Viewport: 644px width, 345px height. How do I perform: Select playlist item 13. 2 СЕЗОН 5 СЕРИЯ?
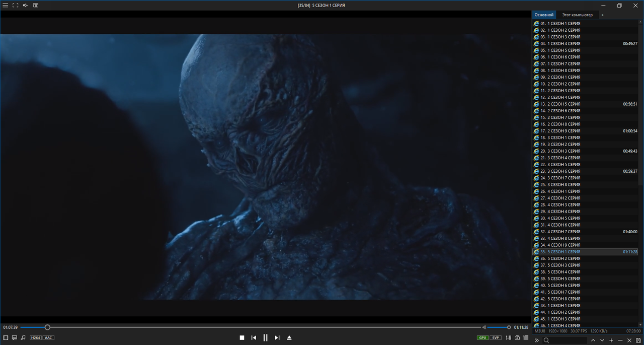click(586, 104)
